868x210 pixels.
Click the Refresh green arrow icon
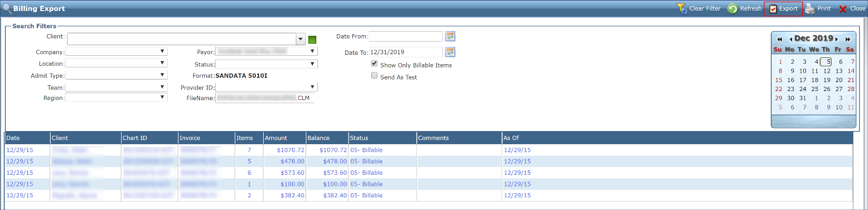tap(732, 8)
